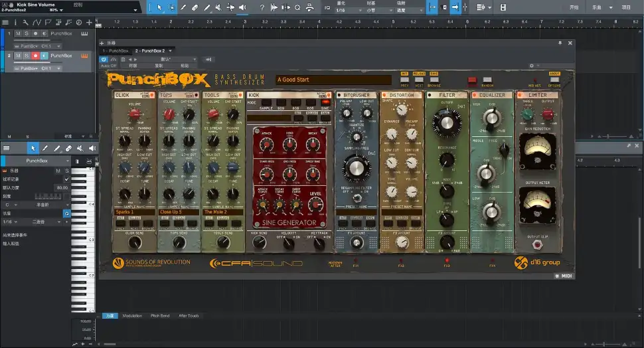Pin the PunchBox plugin window
The width and height of the screenshot is (644, 348).
(560, 43)
